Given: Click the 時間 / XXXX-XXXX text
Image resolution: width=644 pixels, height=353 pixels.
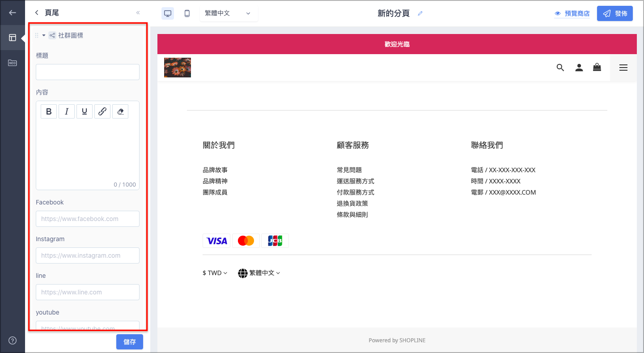Looking at the screenshot, I should [x=496, y=181].
